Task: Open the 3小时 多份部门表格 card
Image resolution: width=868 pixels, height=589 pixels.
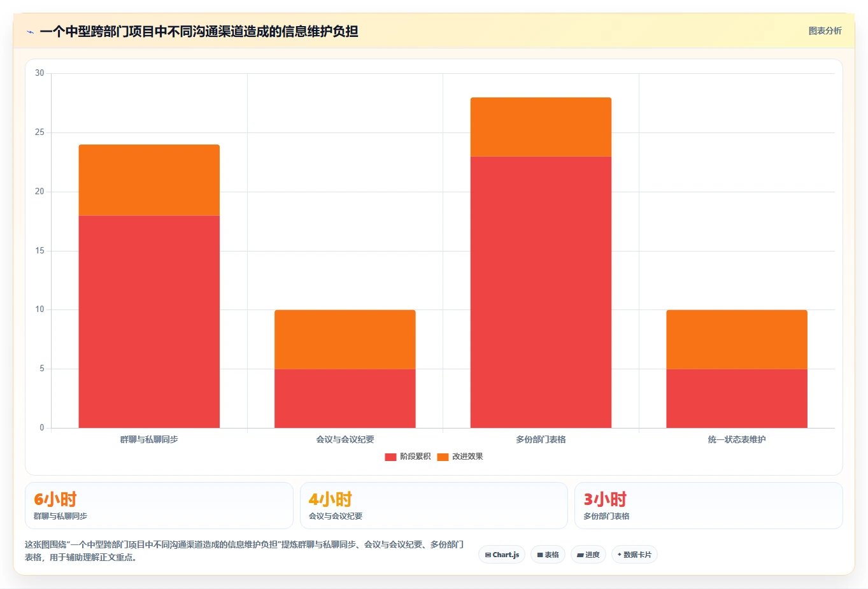Action: 708,506
